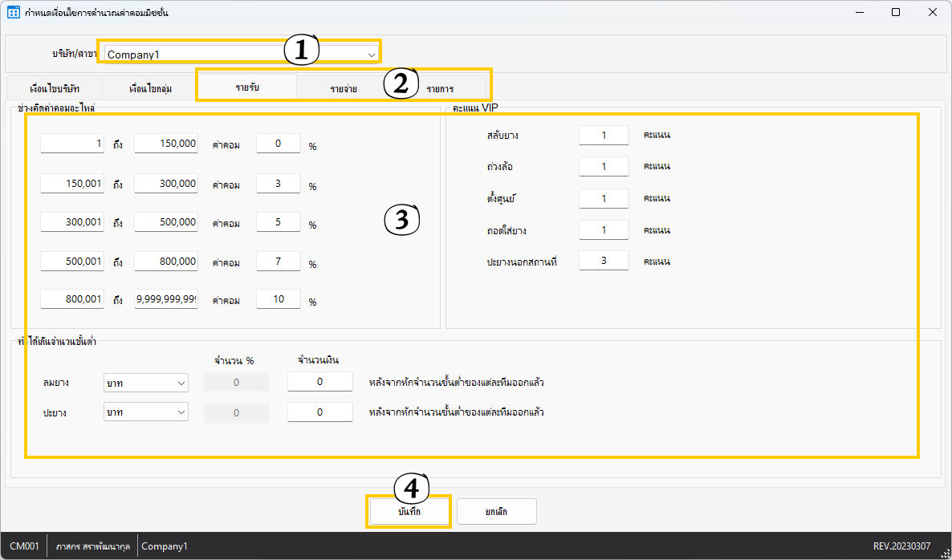The width and height of the screenshot is (952, 560).
Task: Open the เงื่อนไขกลุ่ม tab
Action: point(150,88)
